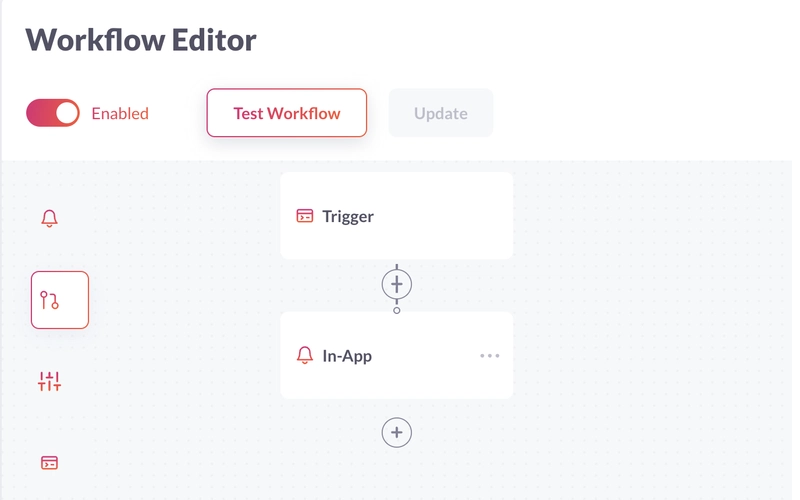800x500 pixels.
Task: Click the terminal icon inside the Trigger node
Action: coord(305,216)
